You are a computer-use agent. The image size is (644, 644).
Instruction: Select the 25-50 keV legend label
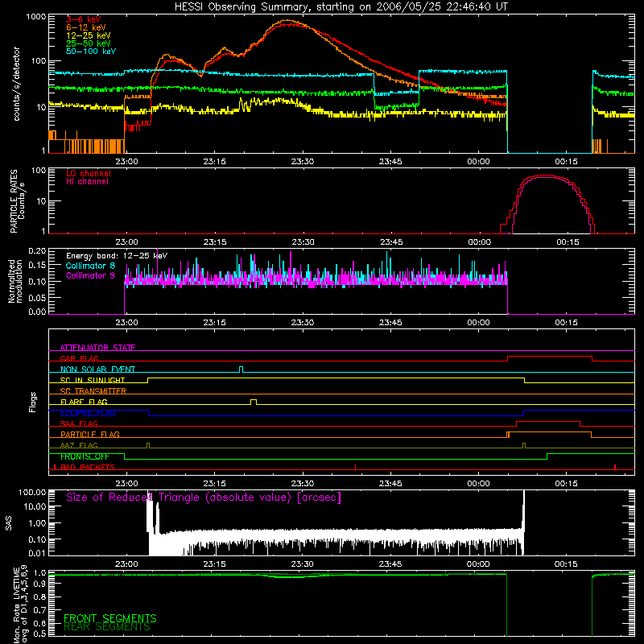88,43
